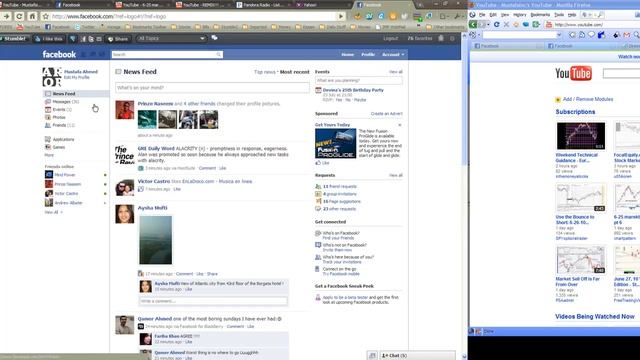The width and height of the screenshot is (640, 360).
Task: Click the reload button in Chrome toolbar
Action: point(19,16)
